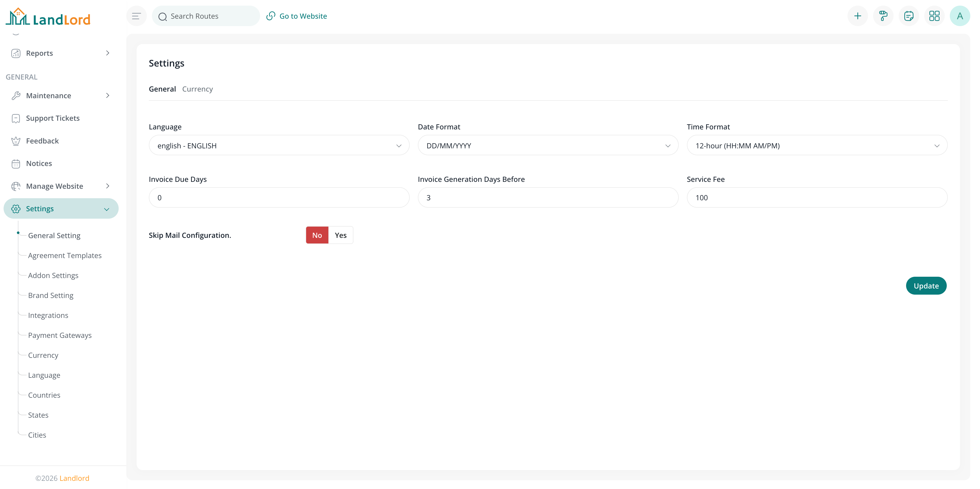
Task: Click the sidebar collapse hamburger icon
Action: pyautogui.click(x=136, y=16)
